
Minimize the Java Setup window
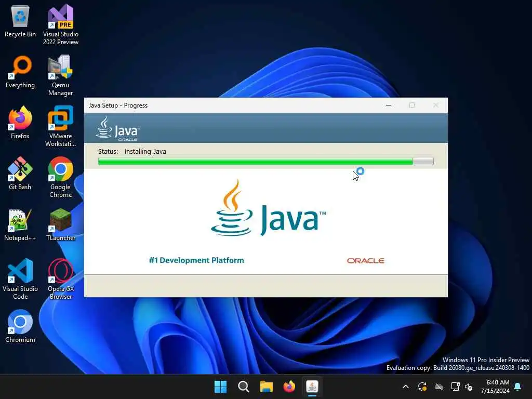(x=389, y=105)
